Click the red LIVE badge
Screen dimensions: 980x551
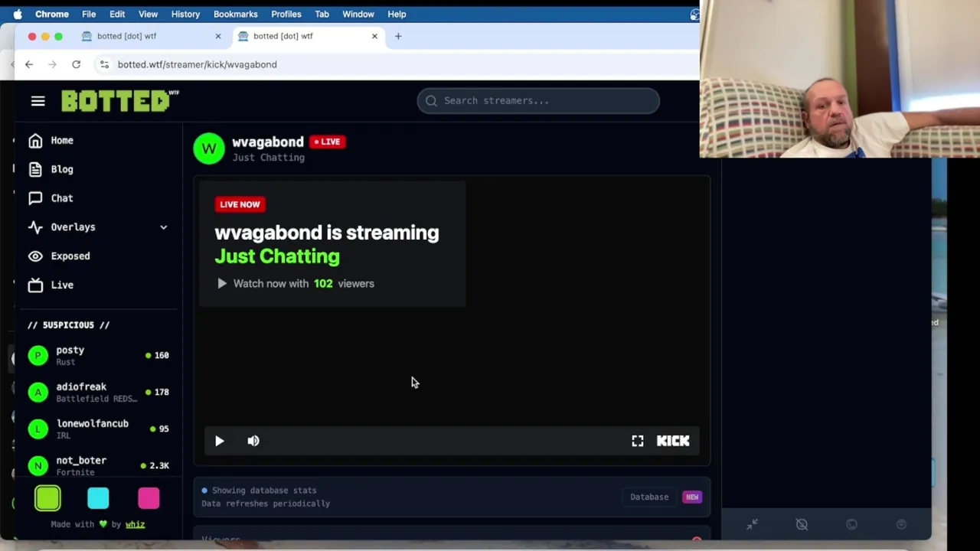click(327, 142)
